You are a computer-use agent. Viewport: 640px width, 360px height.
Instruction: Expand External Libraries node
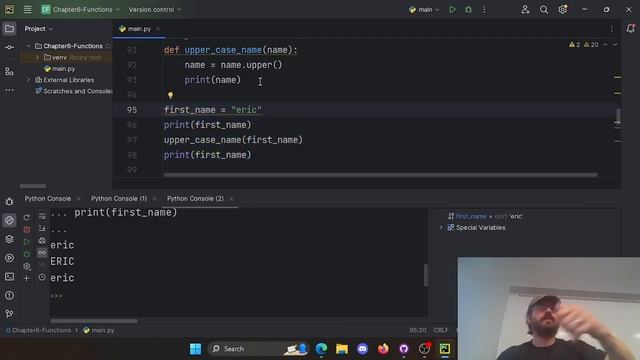(x=29, y=80)
